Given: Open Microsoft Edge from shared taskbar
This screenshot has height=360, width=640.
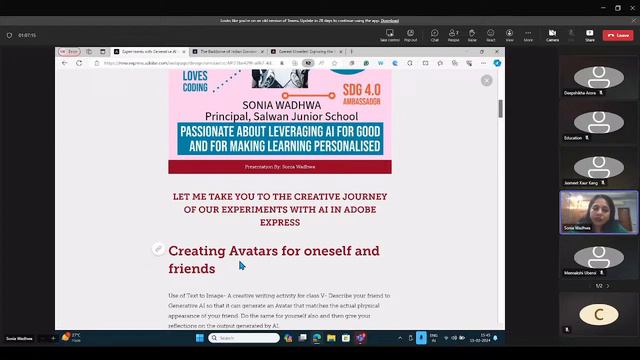Looking at the screenshot, I should click(x=317, y=338).
